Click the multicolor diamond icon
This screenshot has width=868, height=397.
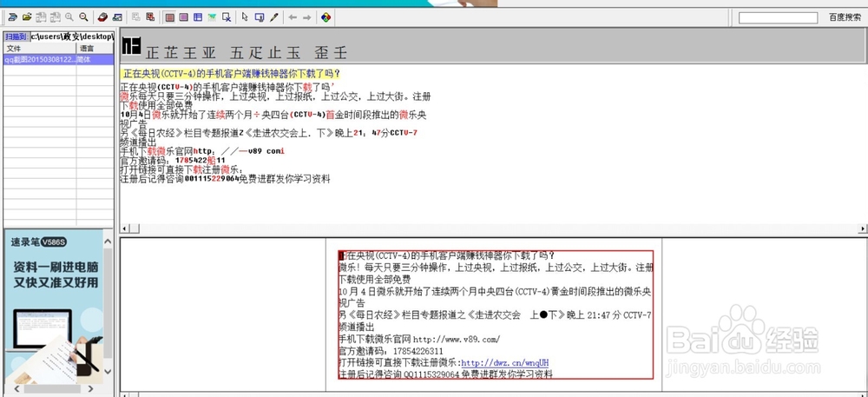coord(325,17)
